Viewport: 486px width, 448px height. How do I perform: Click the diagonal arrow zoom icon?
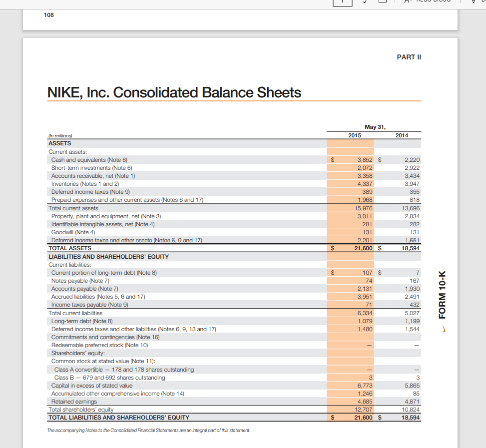click(365, 2)
